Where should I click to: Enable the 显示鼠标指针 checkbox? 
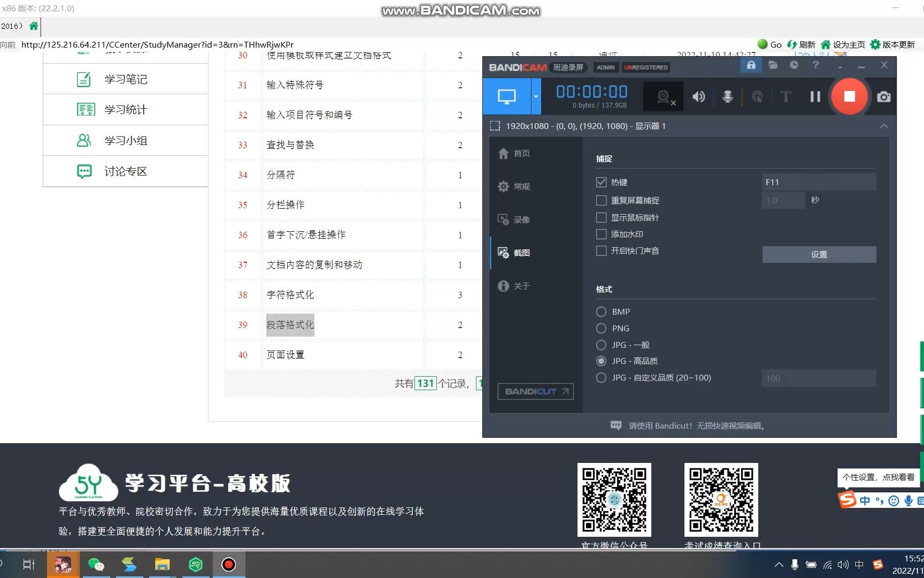(x=601, y=217)
